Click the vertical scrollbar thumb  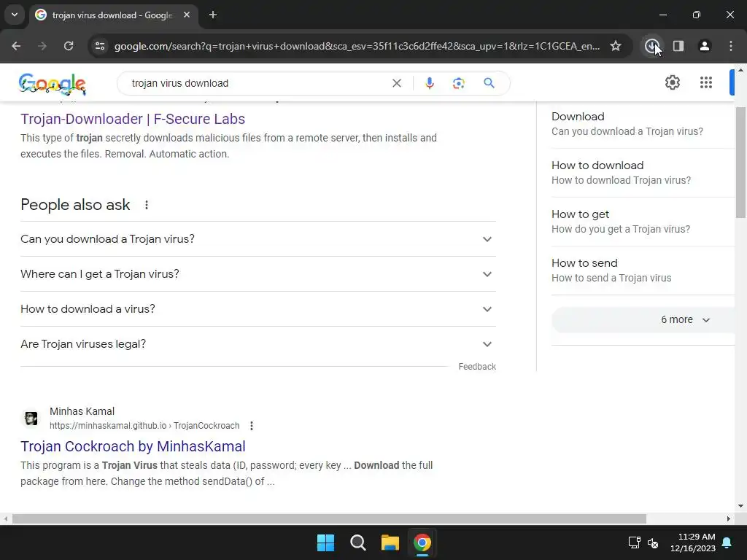click(741, 162)
